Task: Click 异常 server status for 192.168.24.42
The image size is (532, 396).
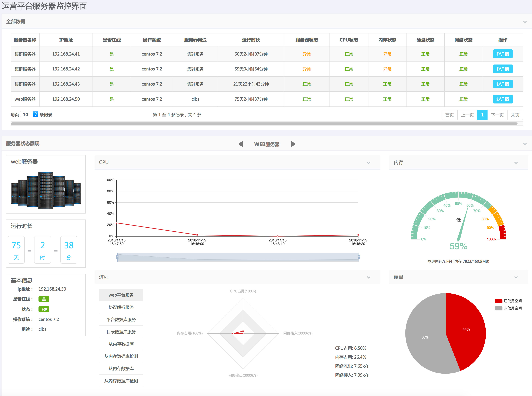Action: pyautogui.click(x=306, y=69)
